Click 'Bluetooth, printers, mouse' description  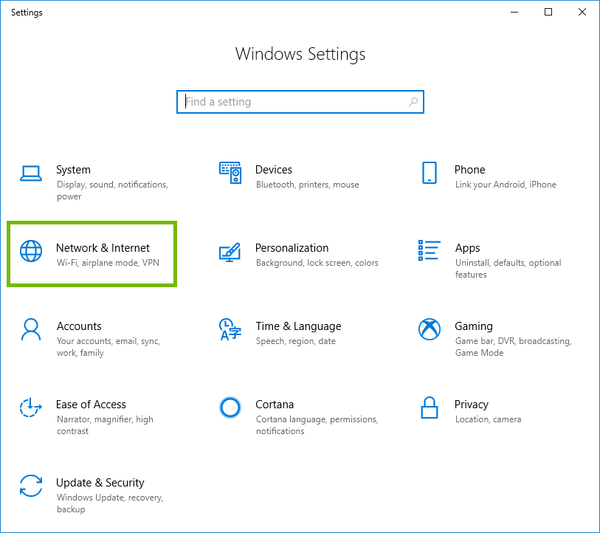[307, 185]
